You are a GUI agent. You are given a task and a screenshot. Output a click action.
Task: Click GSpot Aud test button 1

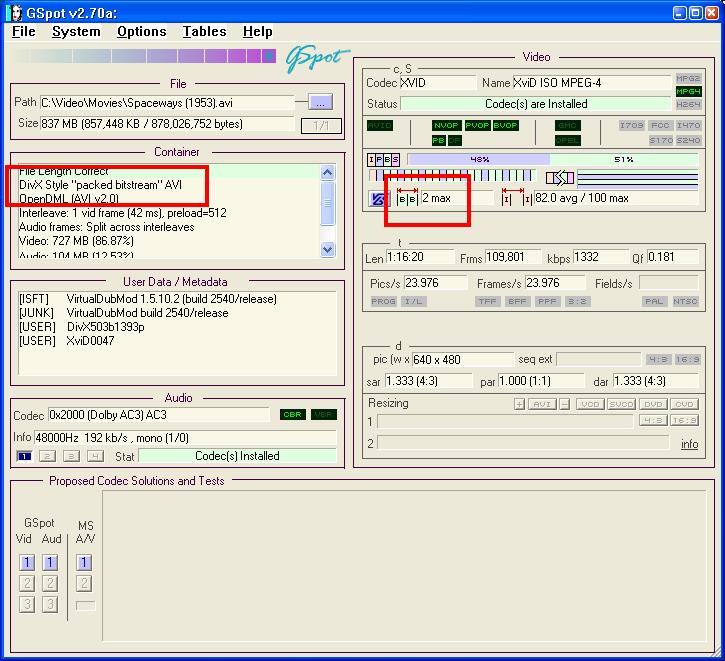pos(50,563)
